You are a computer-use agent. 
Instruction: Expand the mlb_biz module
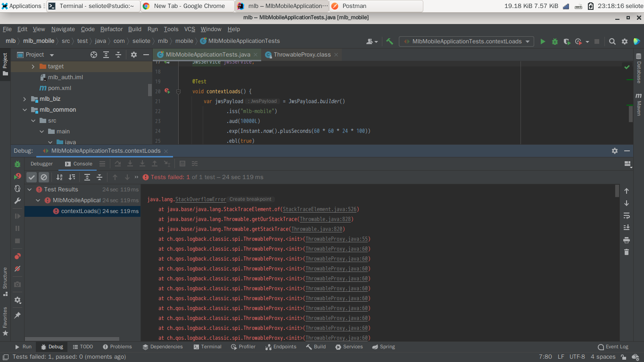tap(25, 99)
